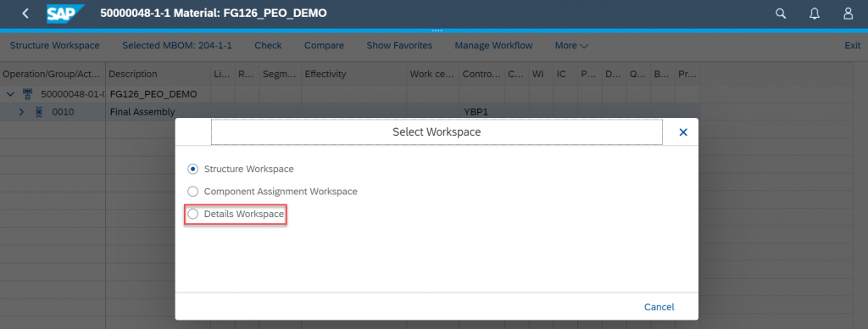868x329 pixels.
Task: Go back using the back arrow
Action: pyautogui.click(x=25, y=14)
